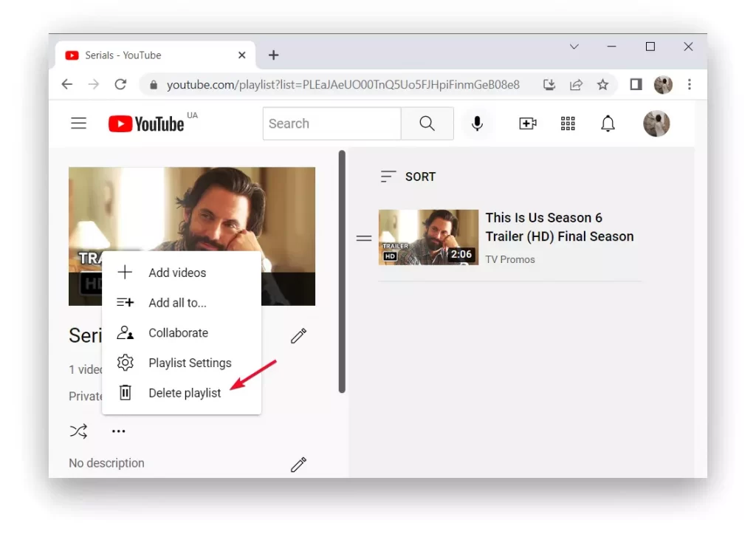This screenshot has height=540, width=756.
Task: Click the three-dot more options button
Action: (x=119, y=431)
